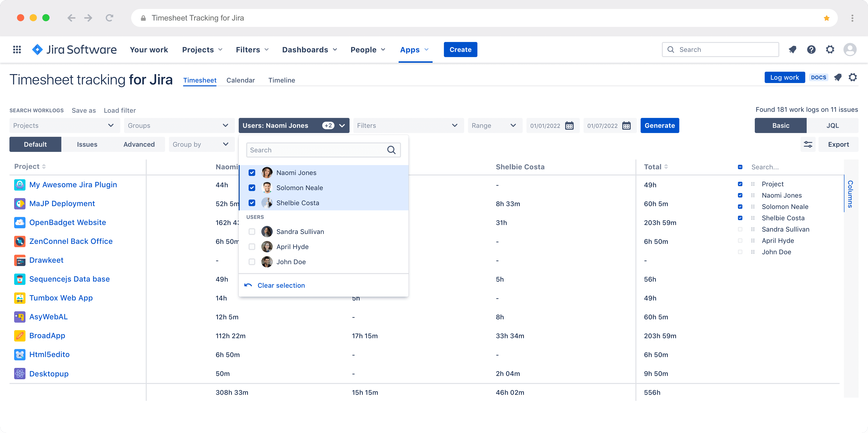Click the ZenConnel Back Office project icon
This screenshot has height=433, width=868.
20,241
